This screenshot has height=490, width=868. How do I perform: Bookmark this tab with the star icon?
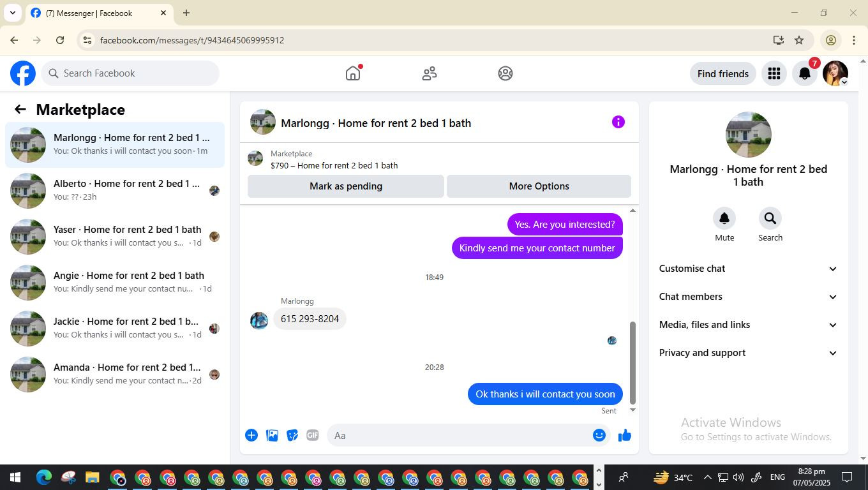tap(799, 40)
